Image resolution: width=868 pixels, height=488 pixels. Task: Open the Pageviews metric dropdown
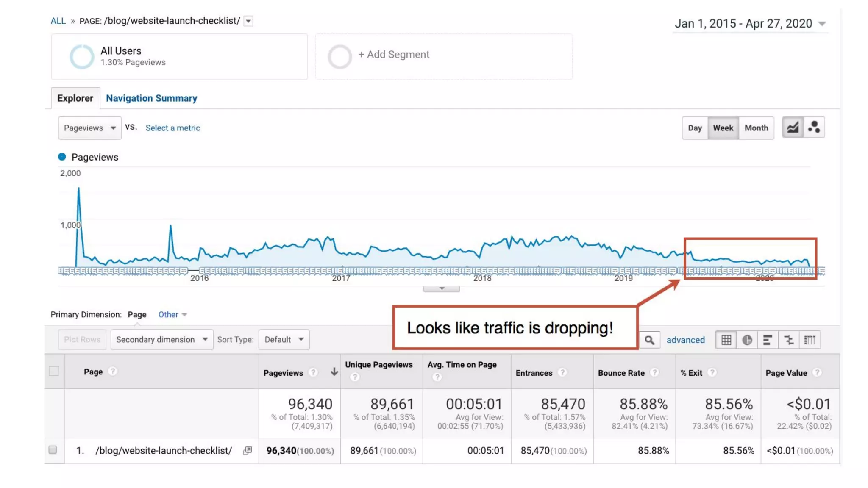(x=89, y=128)
